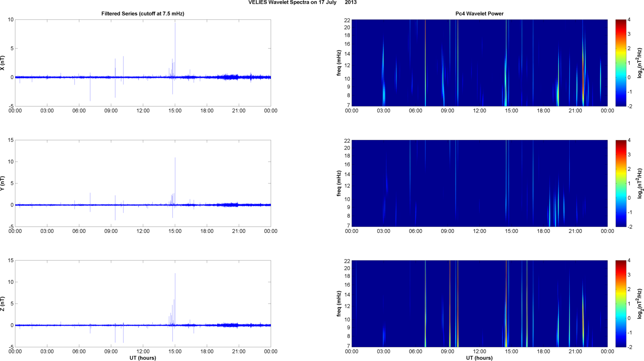
Task: Click the X (nT) axis label
Action: [x=3, y=63]
